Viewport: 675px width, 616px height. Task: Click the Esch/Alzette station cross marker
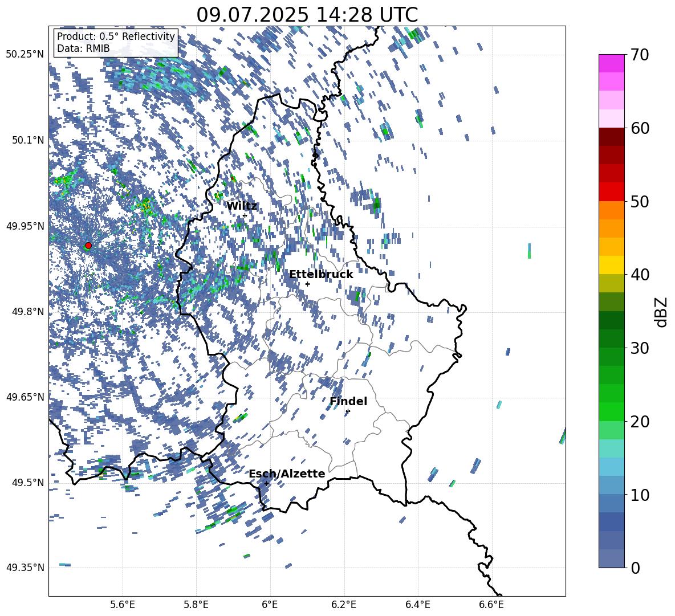coord(266,483)
